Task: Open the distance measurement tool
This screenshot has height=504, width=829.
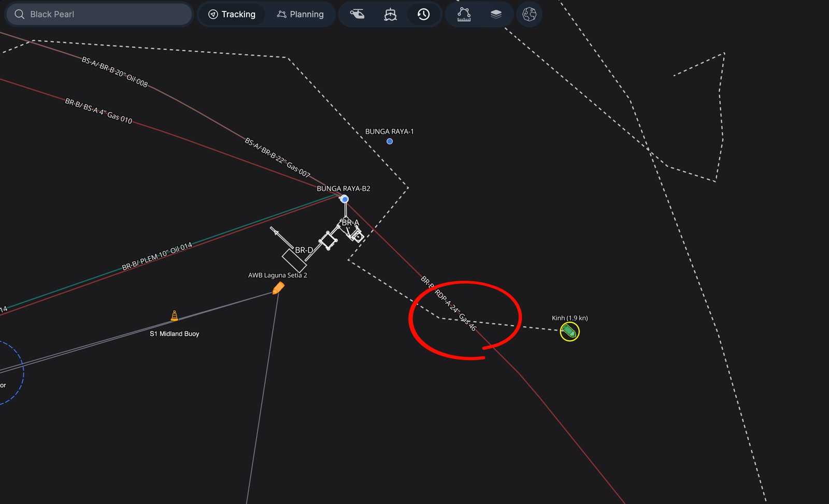Action: pos(464,14)
